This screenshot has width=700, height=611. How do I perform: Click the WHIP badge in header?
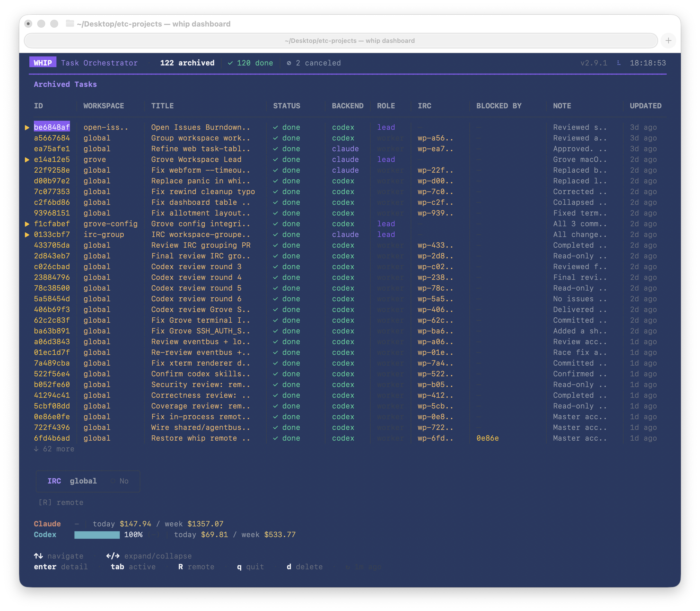tap(43, 63)
